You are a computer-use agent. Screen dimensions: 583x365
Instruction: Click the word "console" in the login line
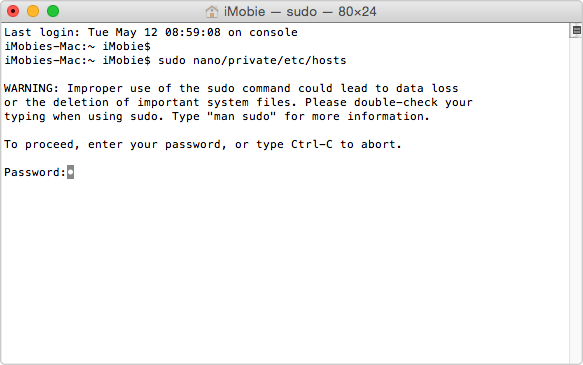click(273, 32)
